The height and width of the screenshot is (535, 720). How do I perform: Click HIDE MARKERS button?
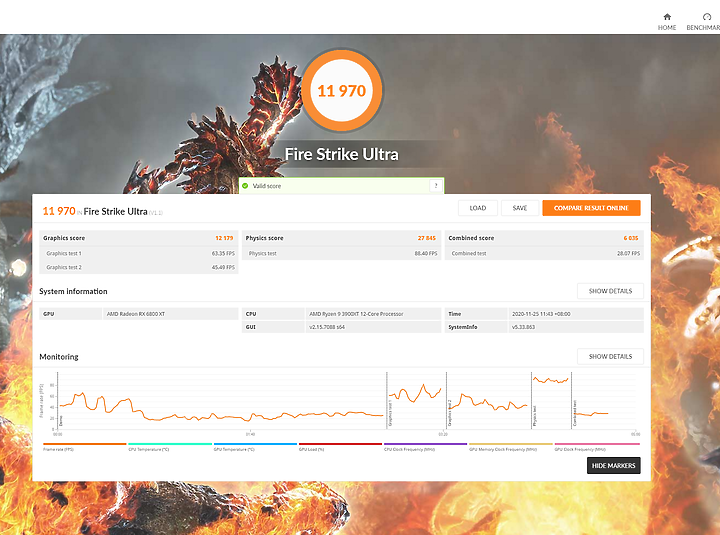click(x=613, y=466)
